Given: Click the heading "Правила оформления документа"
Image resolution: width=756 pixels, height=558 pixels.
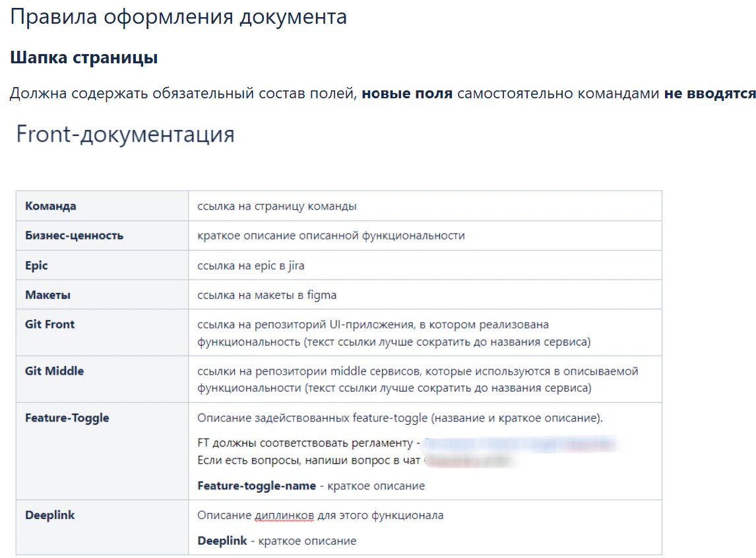Looking at the screenshot, I should tap(178, 17).
